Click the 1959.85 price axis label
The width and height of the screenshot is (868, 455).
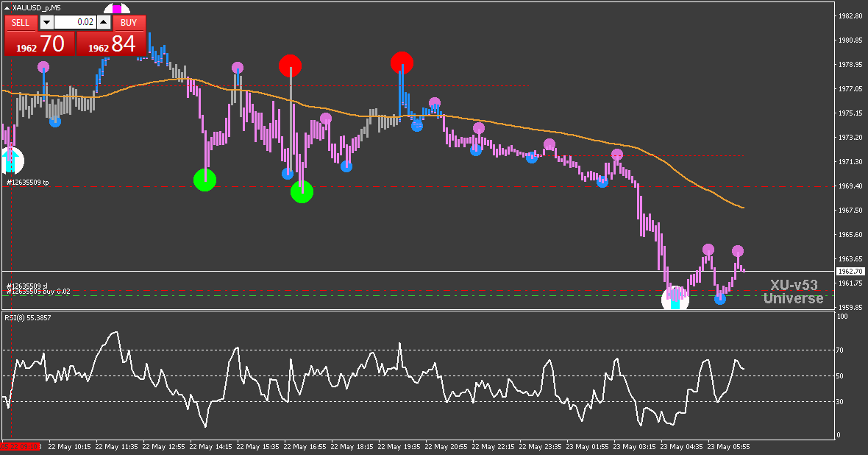coord(850,307)
